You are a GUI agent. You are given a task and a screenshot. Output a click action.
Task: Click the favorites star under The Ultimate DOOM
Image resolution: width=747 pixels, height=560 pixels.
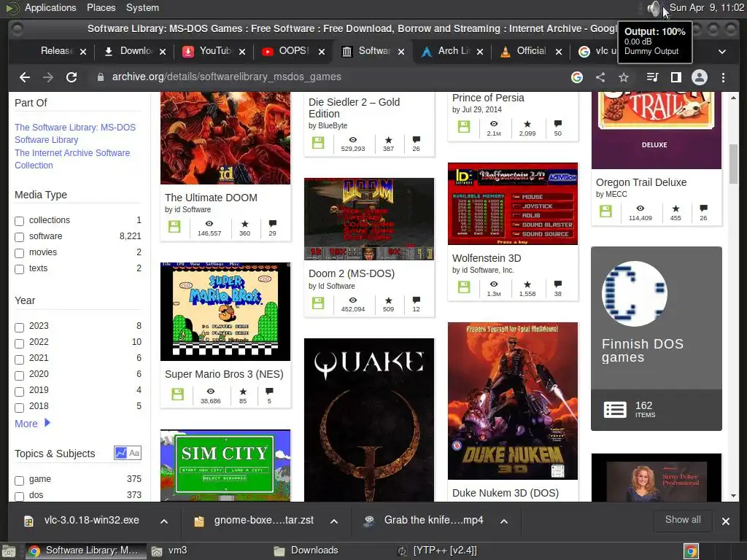[245, 224]
